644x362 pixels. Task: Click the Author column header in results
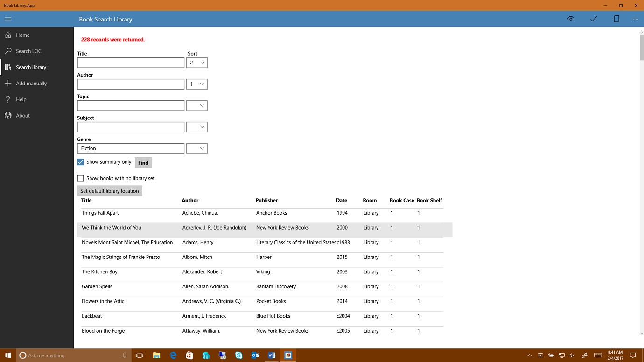190,201
